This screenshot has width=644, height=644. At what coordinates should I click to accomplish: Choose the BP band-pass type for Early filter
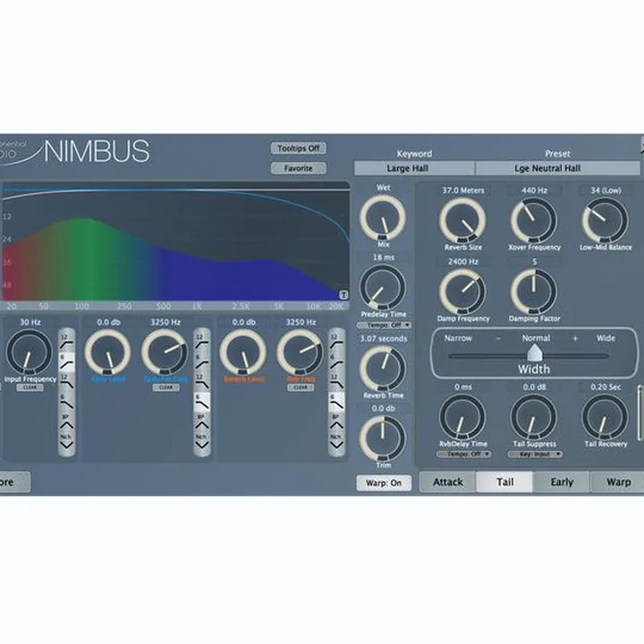point(201,422)
